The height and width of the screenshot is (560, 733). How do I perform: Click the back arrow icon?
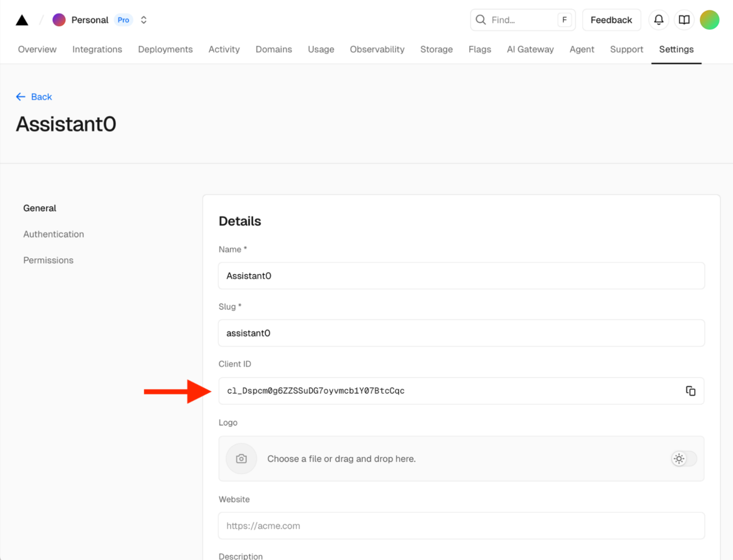click(20, 97)
